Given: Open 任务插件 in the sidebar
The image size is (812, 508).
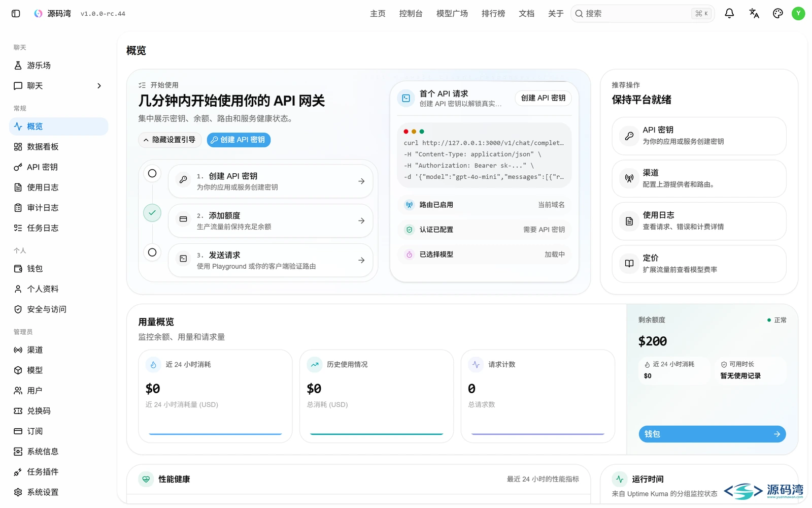Looking at the screenshot, I should point(59,472).
